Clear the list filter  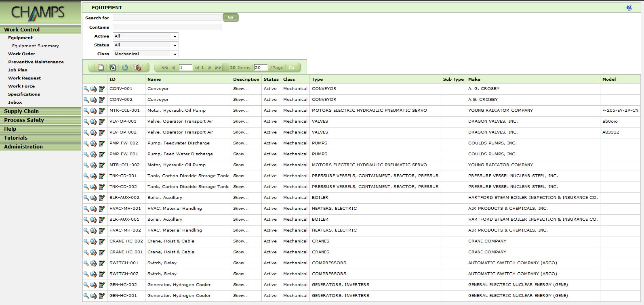pyautogui.click(x=137, y=67)
